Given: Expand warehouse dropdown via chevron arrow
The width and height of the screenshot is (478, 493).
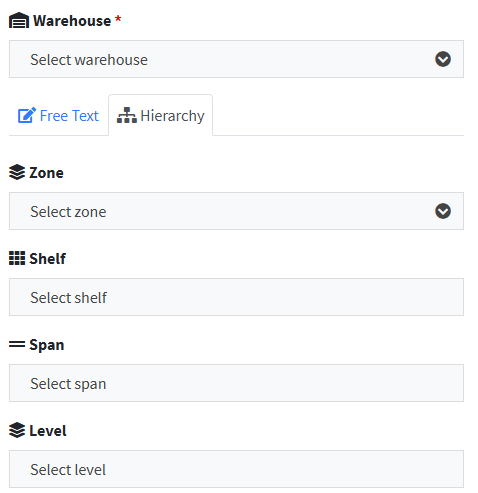Looking at the screenshot, I should [443, 59].
